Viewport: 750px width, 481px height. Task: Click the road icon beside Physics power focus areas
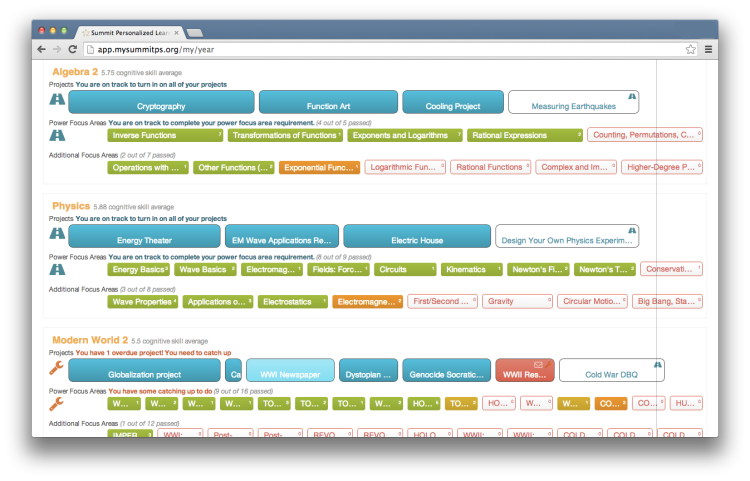(x=57, y=269)
